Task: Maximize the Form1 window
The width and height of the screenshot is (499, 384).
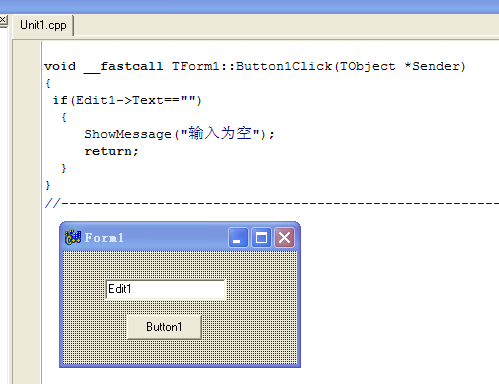Action: point(261,238)
